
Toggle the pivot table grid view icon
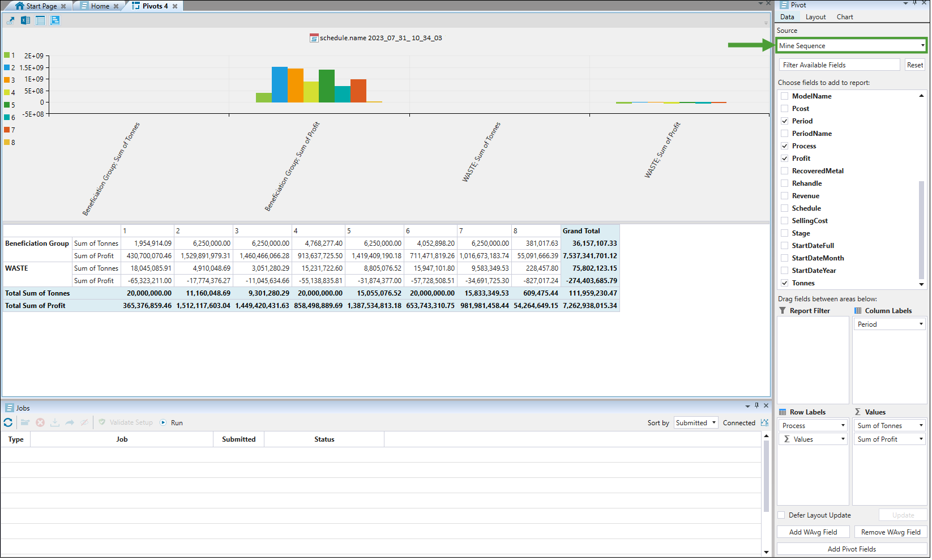point(40,21)
